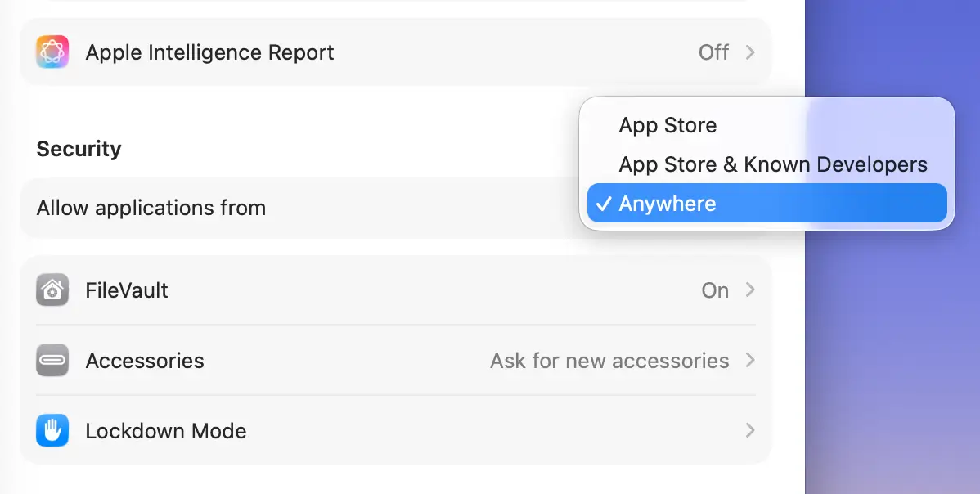Click the Apple Intelligence Report icon
The image size is (980, 494).
click(52, 52)
